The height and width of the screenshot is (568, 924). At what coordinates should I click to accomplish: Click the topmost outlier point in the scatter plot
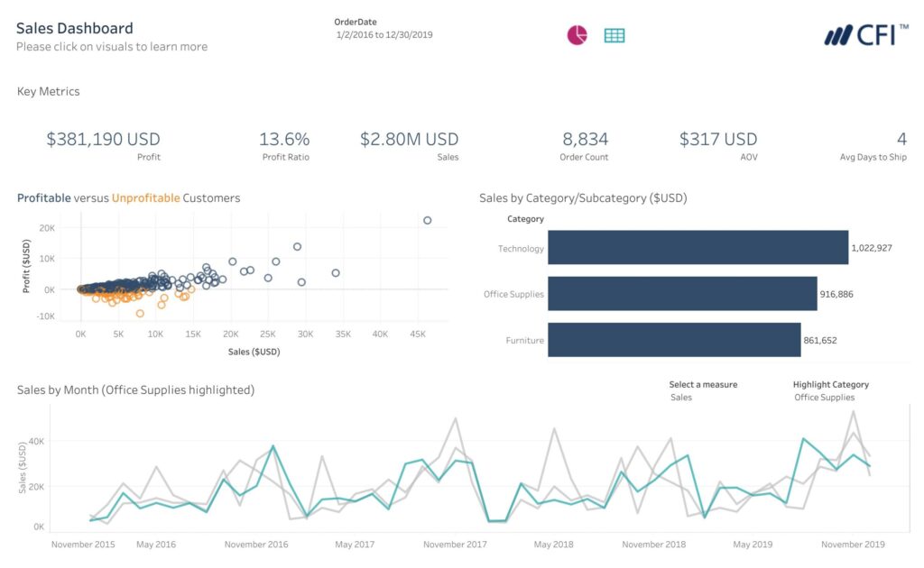click(x=427, y=219)
